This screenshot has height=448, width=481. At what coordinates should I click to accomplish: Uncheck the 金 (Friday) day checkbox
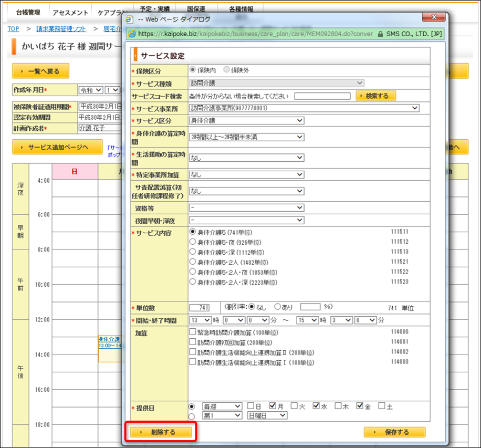point(360,406)
